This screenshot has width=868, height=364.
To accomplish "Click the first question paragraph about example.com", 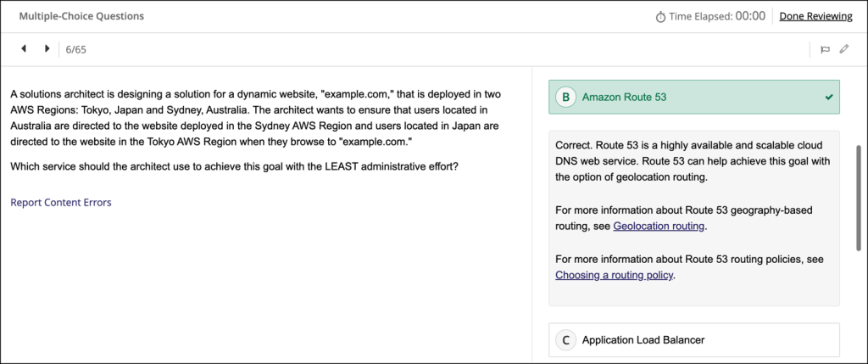I will [x=256, y=118].
